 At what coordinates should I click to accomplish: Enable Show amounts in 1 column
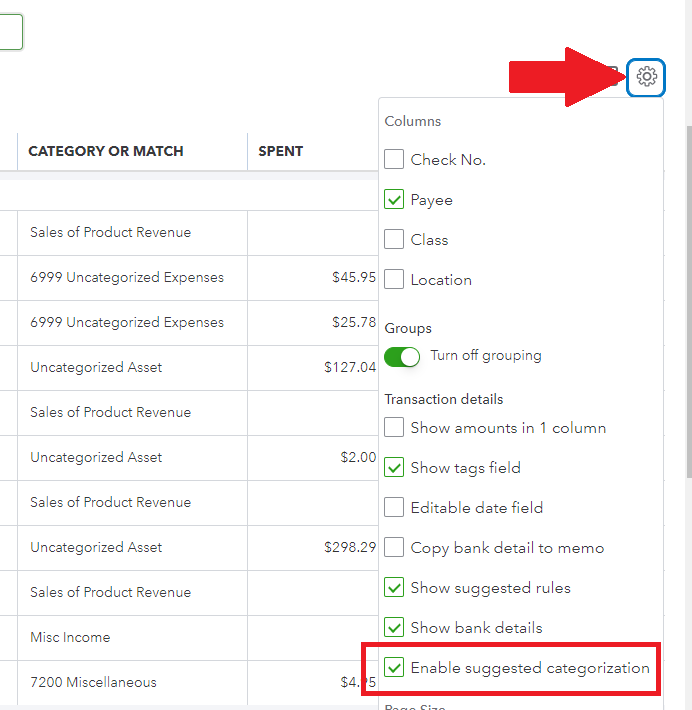pyautogui.click(x=394, y=428)
